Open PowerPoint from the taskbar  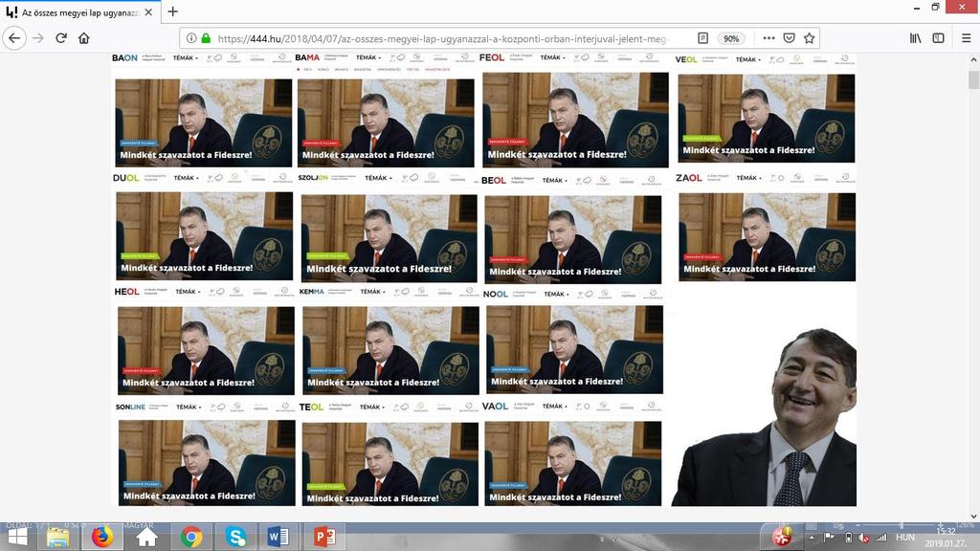tap(323, 537)
